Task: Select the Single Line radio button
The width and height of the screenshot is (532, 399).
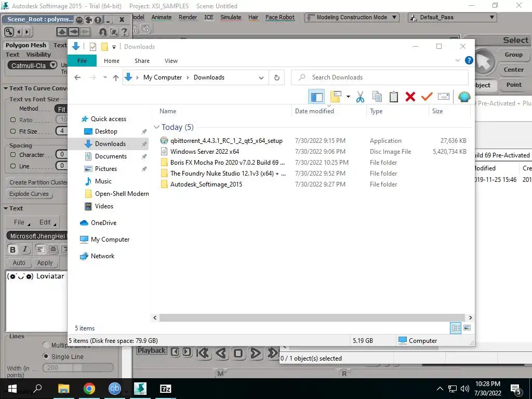Action: (x=46, y=356)
